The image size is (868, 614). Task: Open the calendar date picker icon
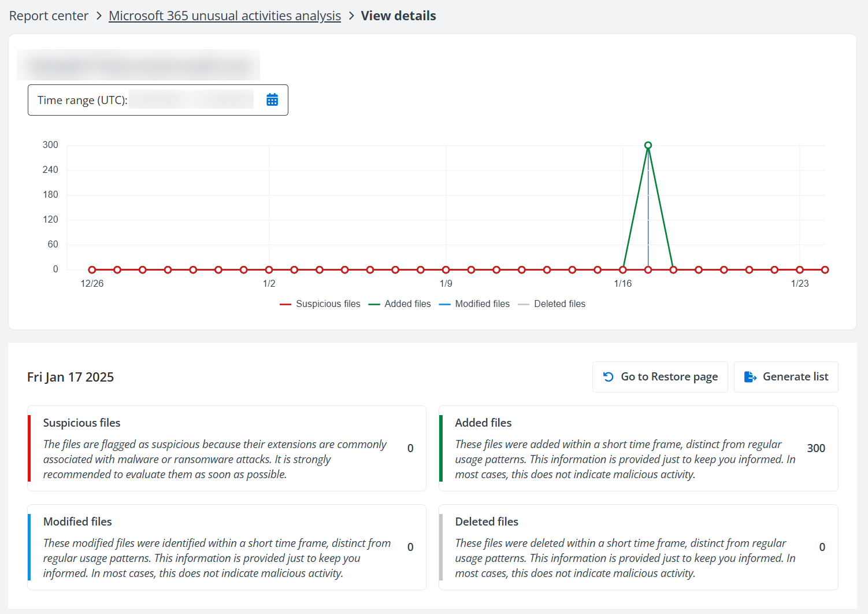pyautogui.click(x=272, y=100)
